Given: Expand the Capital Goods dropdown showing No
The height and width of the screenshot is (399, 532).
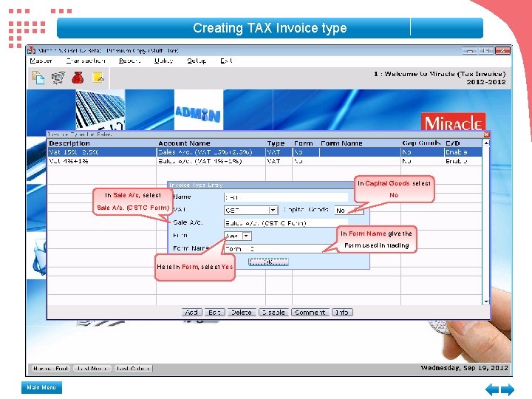Looking at the screenshot, I should click(359, 210).
